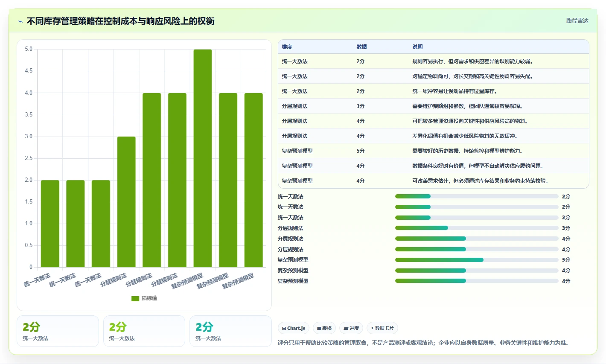The width and height of the screenshot is (606, 364).
Task: Click the 1.5 y-axis label
Action: click(x=29, y=202)
